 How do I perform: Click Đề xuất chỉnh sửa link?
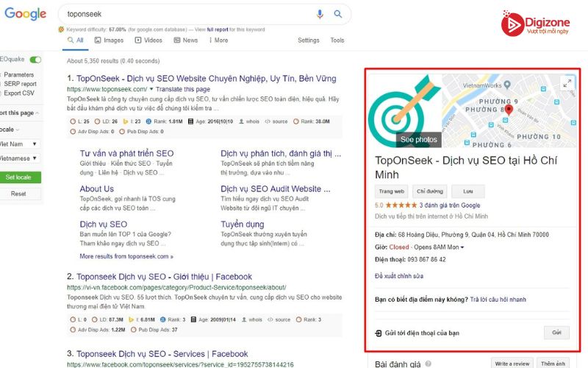(399, 276)
